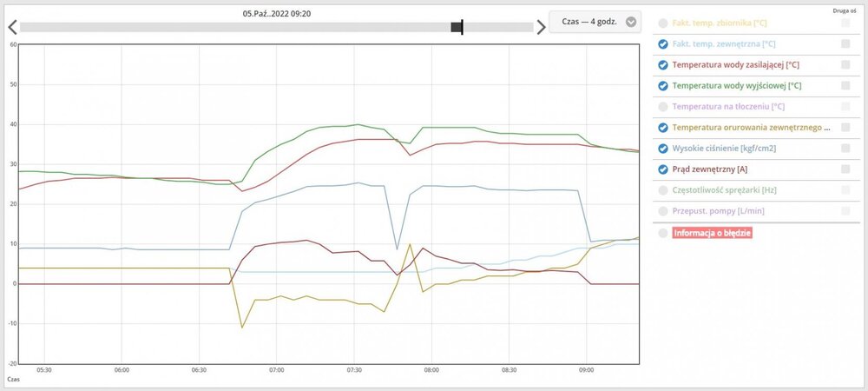Click 'Temperatura orurowania zewnętrznego' legend label
This screenshot has height=391, width=868.
751,128
